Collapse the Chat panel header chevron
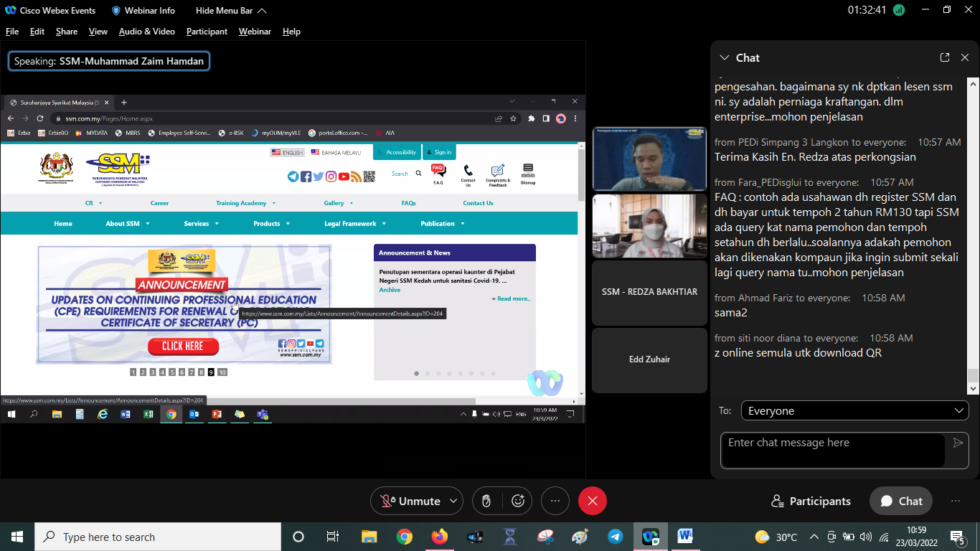980x551 pixels. point(725,57)
